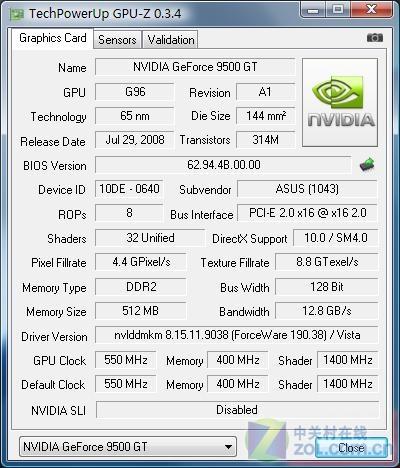Maximize the GPU-Z window
Image resolution: width=400 pixels, height=468 pixels.
pos(337,9)
